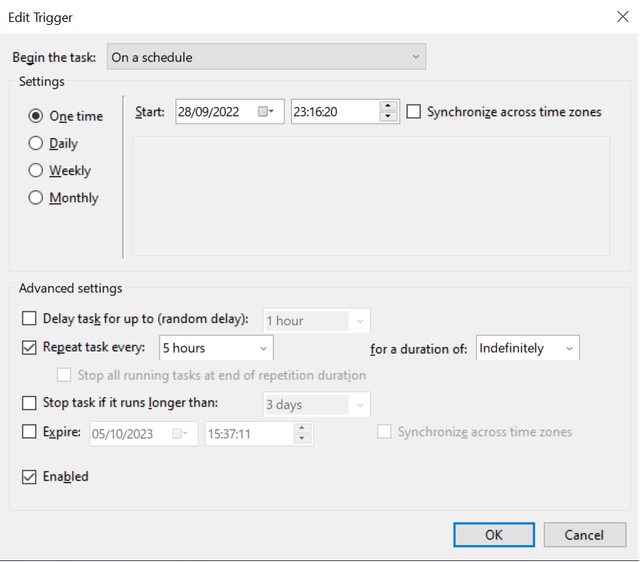Click the Expire date calendar icon
Image resolution: width=640 pixels, height=562 pixels.
pos(180,433)
